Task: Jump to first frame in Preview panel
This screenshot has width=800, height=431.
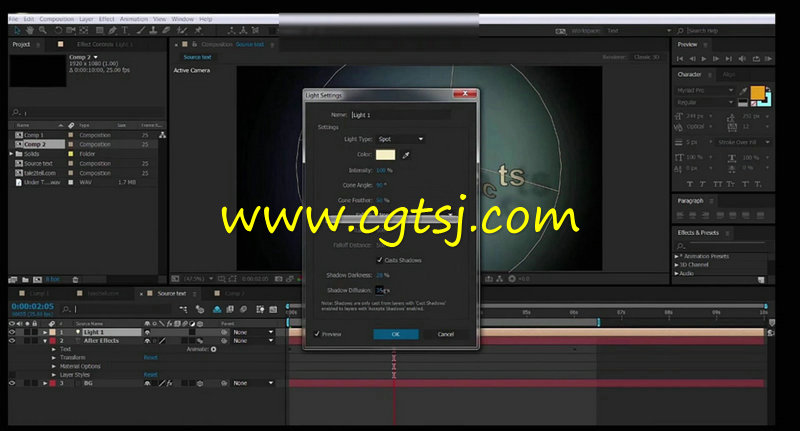Action: pos(680,59)
